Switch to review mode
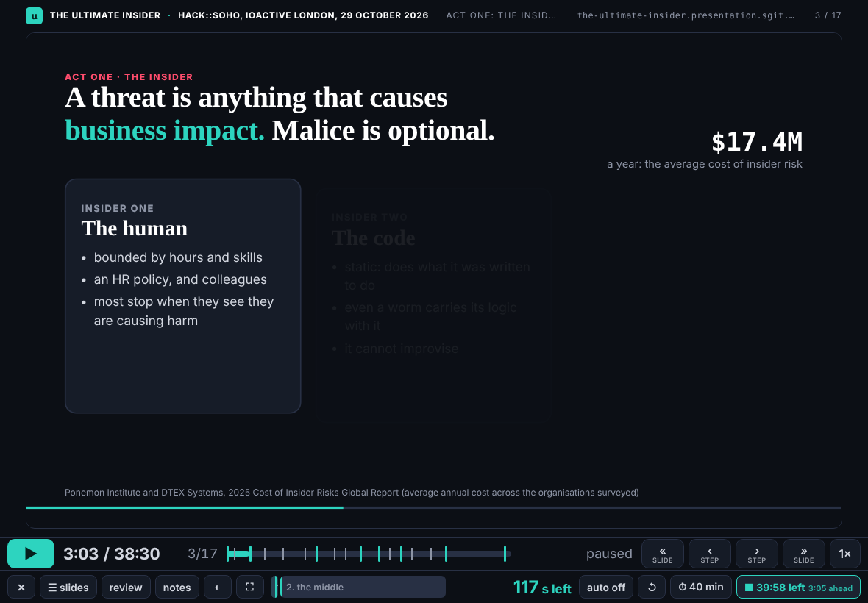This screenshot has height=603, width=868. [x=126, y=587]
